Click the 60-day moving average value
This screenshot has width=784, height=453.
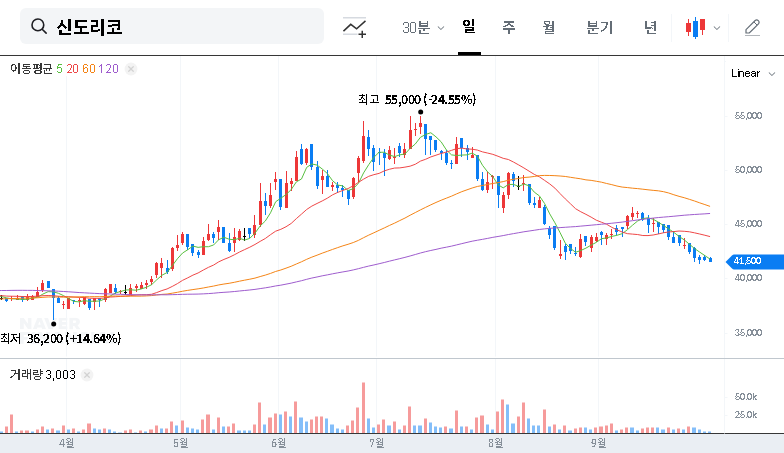(x=89, y=69)
